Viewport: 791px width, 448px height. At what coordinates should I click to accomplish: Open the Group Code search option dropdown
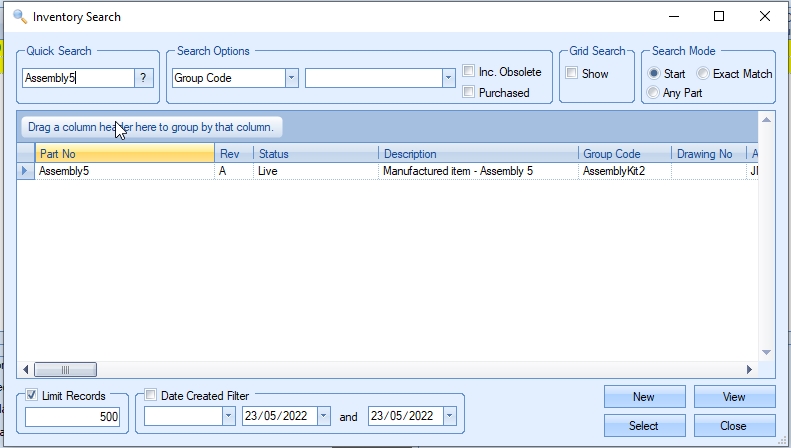[x=291, y=78]
